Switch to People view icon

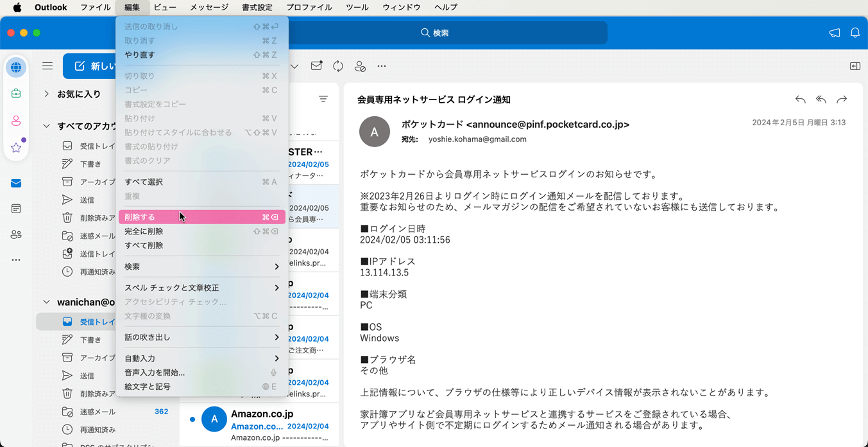(x=16, y=234)
